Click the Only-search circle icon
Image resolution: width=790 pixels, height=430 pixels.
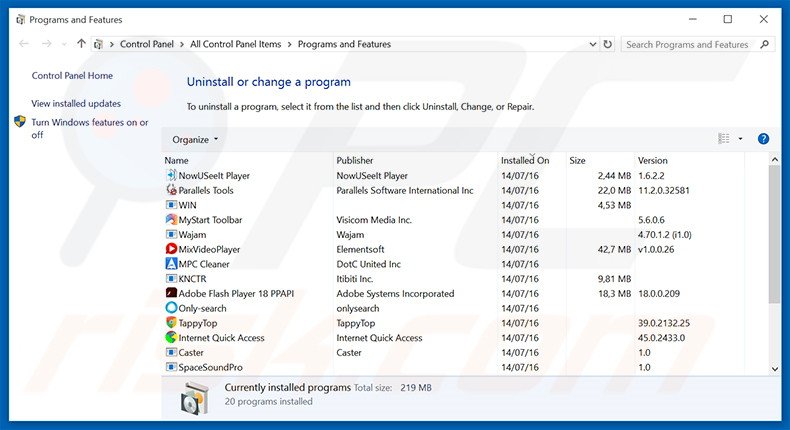[171, 308]
